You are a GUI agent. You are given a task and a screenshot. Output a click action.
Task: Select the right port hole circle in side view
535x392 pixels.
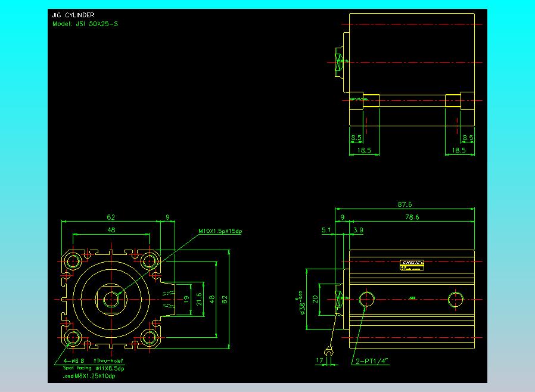[456, 298]
